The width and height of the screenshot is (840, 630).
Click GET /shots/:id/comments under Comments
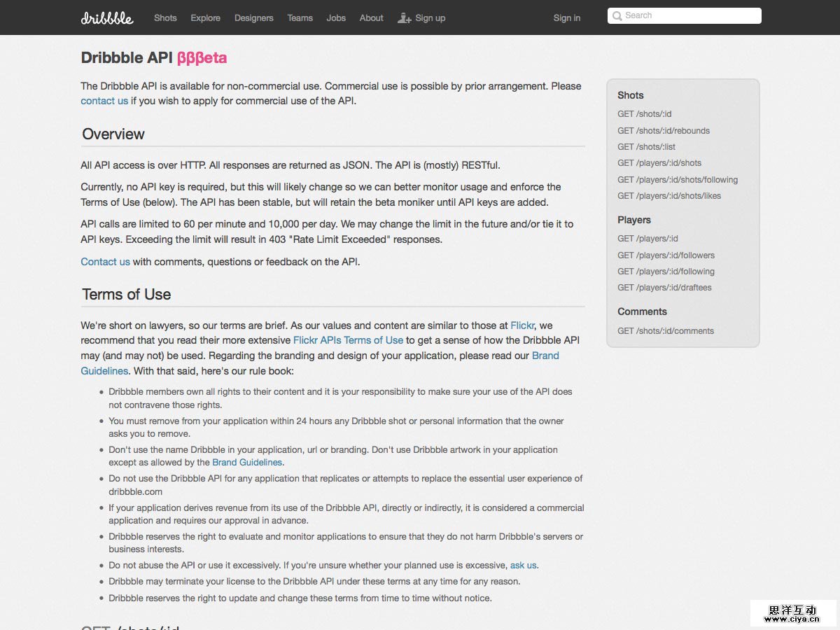tap(665, 330)
